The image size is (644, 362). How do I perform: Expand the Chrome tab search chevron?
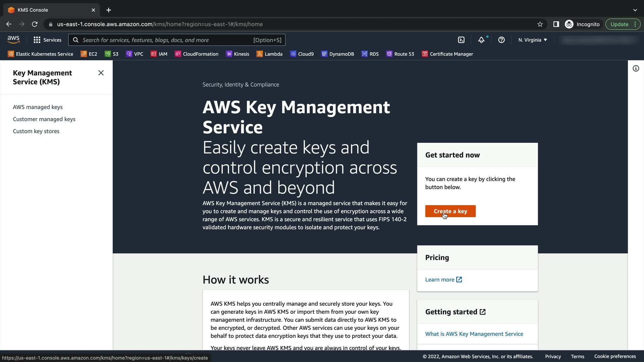click(x=635, y=10)
